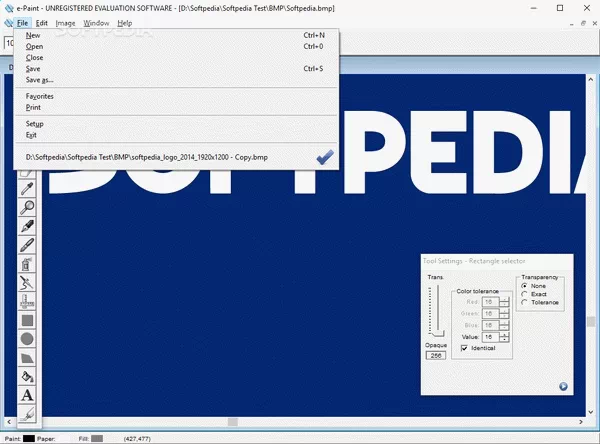This screenshot has height=444, width=600.
Task: Adjust the Value tolerance spinner
Action: pos(504,337)
